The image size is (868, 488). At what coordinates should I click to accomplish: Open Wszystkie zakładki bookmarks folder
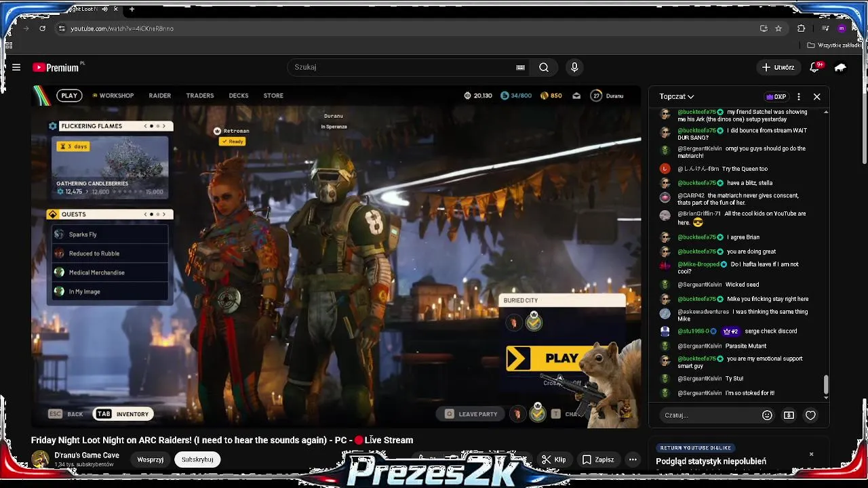pyautogui.click(x=834, y=45)
